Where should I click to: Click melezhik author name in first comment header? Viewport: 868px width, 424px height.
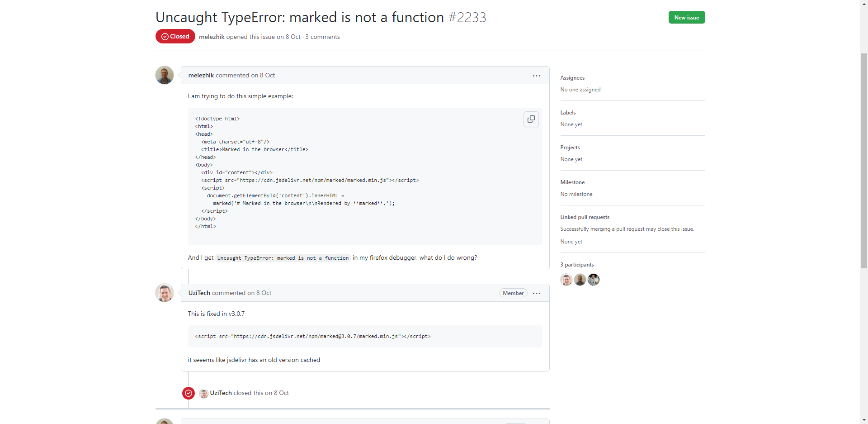point(201,76)
